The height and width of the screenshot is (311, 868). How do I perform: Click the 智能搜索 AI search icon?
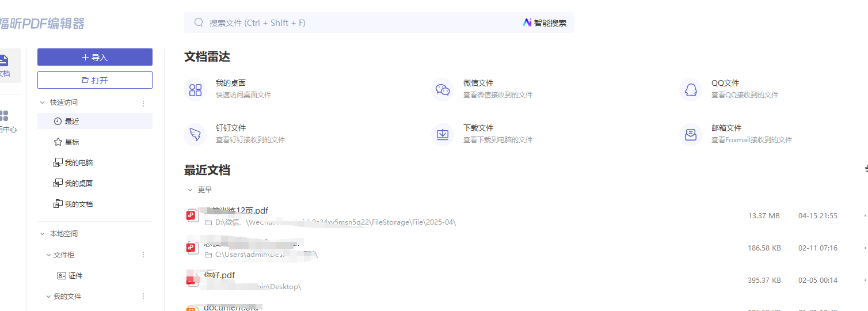527,23
